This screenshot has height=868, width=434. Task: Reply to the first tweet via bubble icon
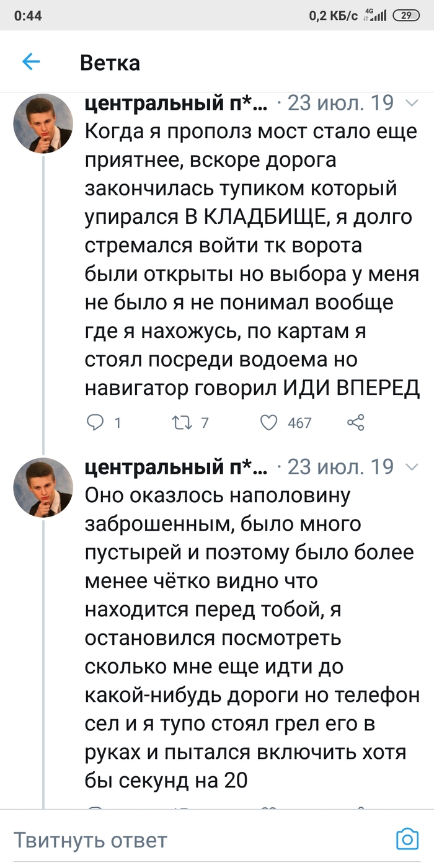(x=96, y=423)
